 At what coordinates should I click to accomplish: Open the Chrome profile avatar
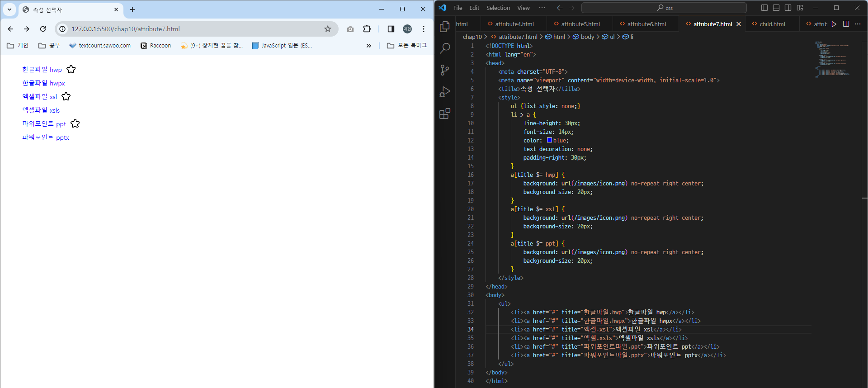click(x=407, y=29)
